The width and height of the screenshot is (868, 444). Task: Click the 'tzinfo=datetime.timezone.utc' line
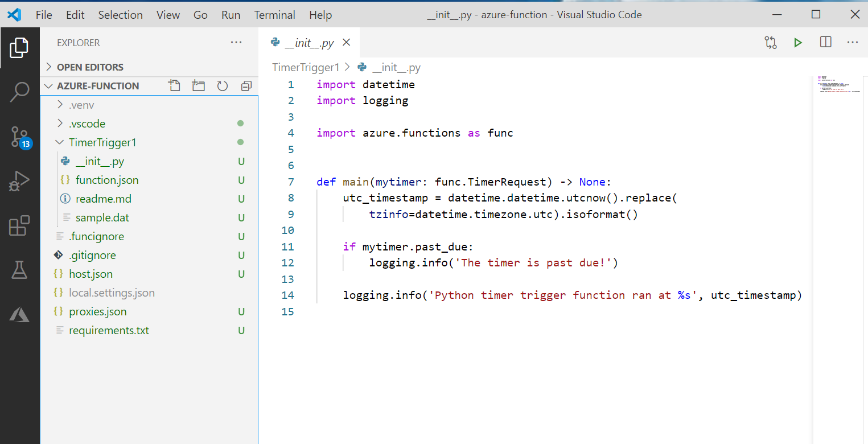tap(504, 215)
